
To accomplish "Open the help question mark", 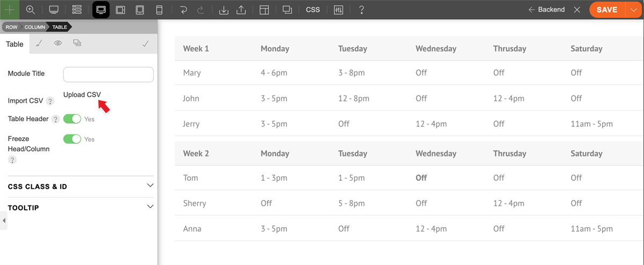I will (x=361, y=10).
